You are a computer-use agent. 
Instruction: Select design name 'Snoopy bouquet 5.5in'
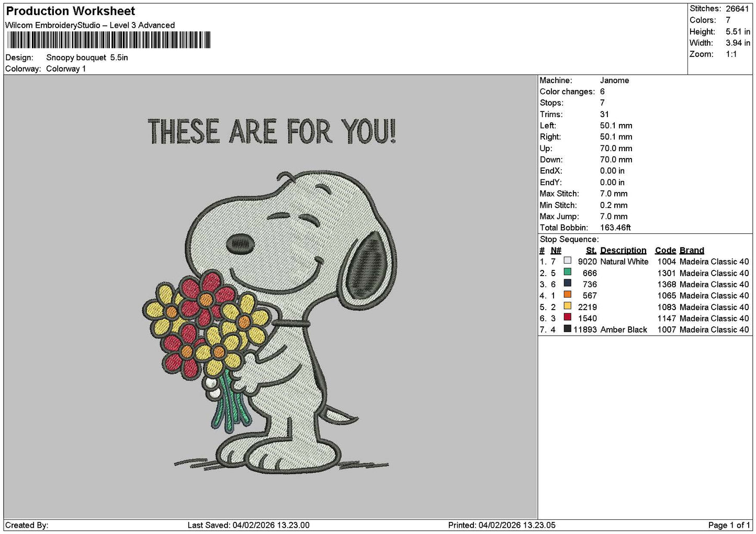tap(87, 58)
